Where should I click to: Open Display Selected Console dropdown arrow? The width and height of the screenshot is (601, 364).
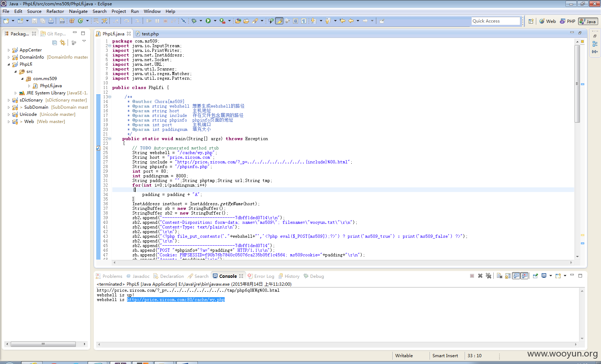click(x=551, y=276)
